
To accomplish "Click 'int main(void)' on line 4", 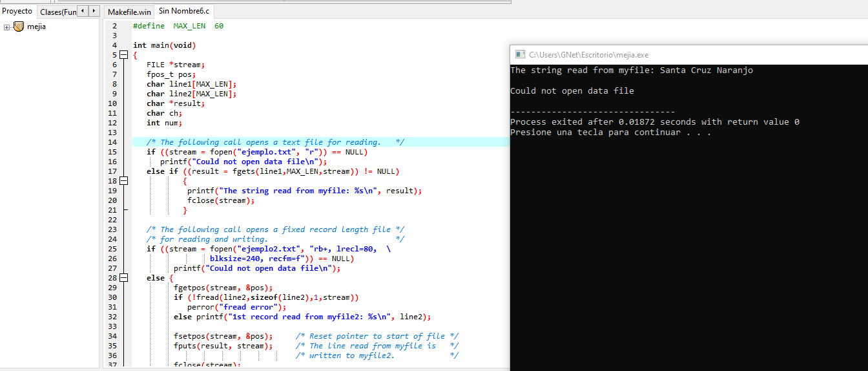I will tap(164, 45).
